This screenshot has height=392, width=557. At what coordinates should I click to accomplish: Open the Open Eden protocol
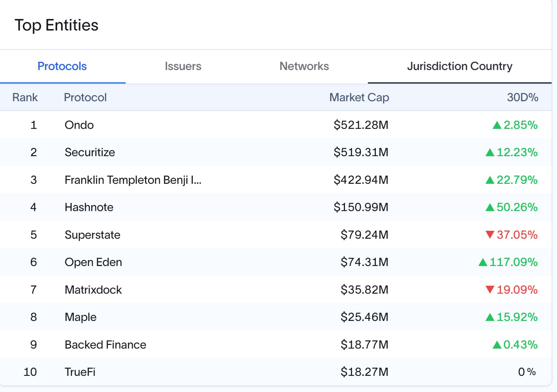pyautogui.click(x=93, y=262)
